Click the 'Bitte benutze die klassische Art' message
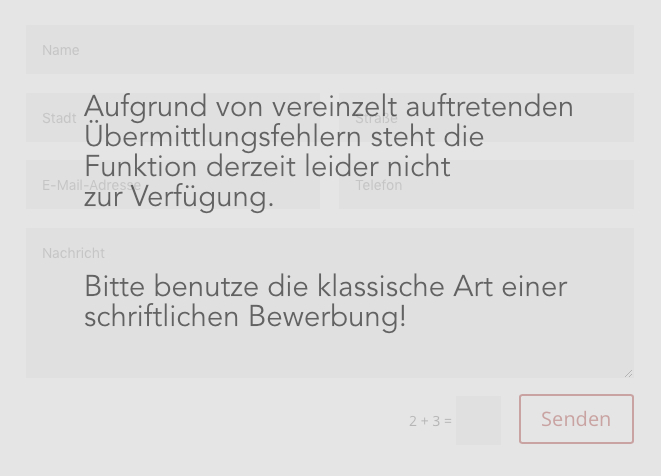Viewport: 661px width, 476px height. click(x=326, y=287)
